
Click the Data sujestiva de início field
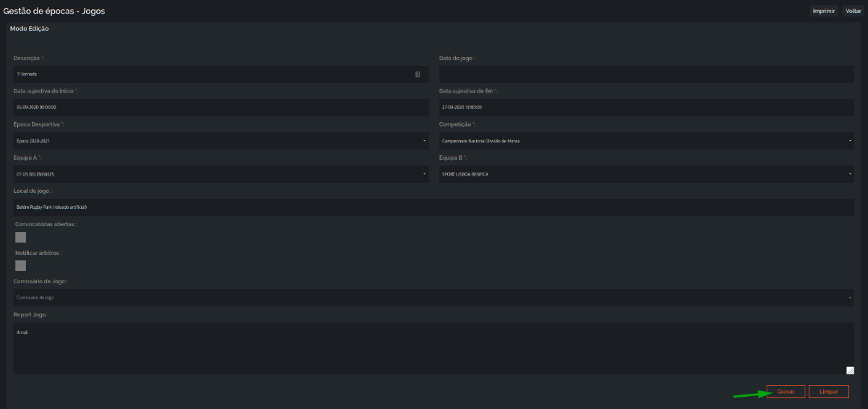pos(221,107)
